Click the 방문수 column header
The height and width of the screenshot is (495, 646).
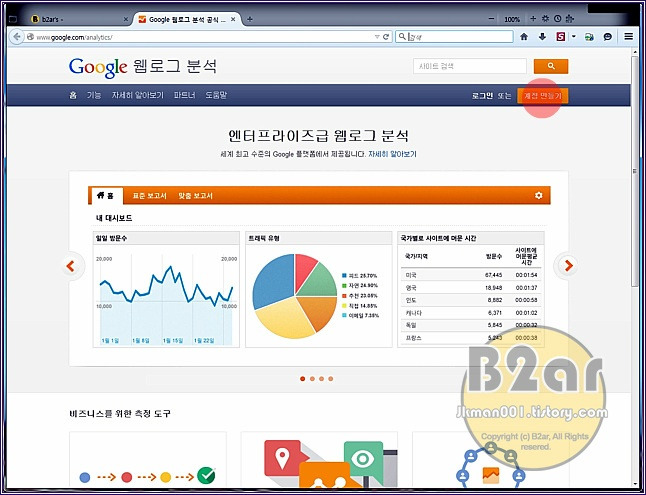493,256
